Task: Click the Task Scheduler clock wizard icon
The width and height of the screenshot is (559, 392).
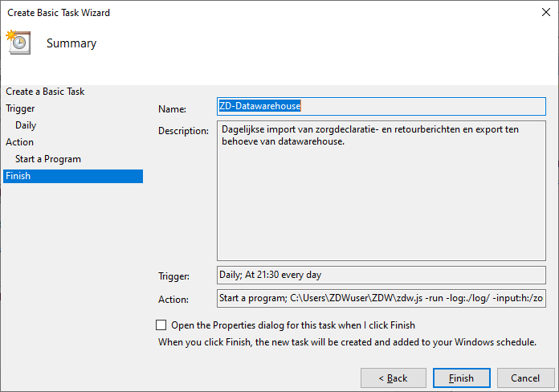Action: pos(18,43)
